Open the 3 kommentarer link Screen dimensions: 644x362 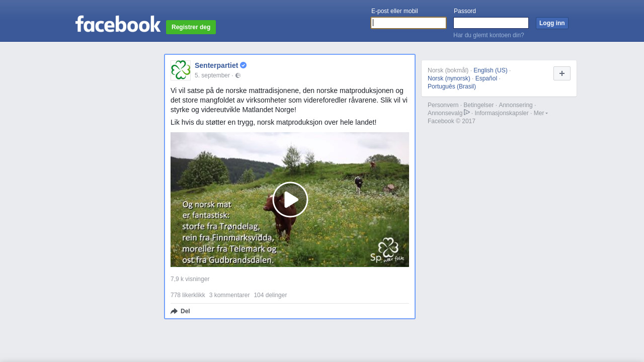[229, 295]
